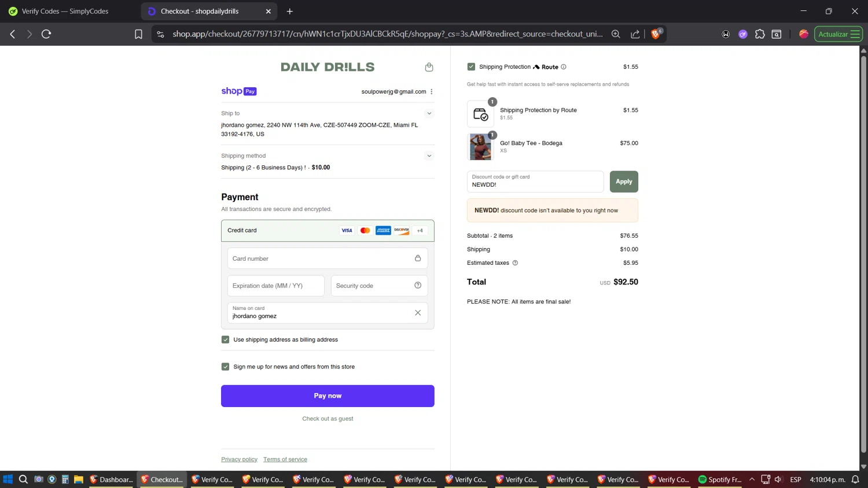The width and height of the screenshot is (868, 488).
Task: Open the account options beside the email
Action: pos(432,91)
